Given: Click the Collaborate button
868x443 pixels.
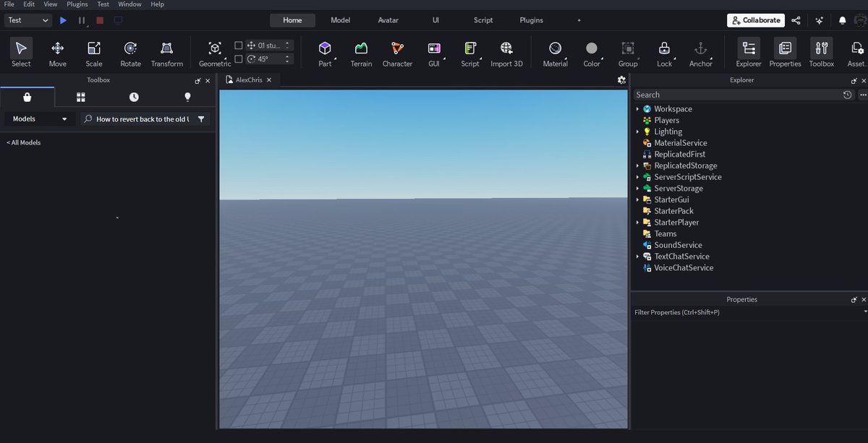Looking at the screenshot, I should (755, 20).
